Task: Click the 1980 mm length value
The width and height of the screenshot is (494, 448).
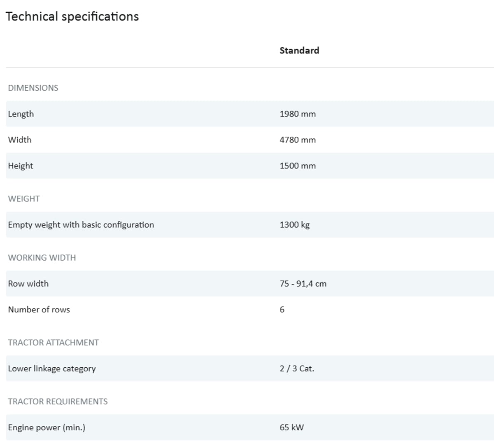Action: point(297,114)
